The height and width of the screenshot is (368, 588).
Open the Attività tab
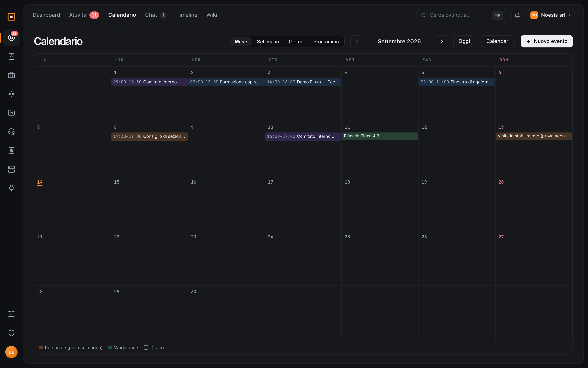84,15
